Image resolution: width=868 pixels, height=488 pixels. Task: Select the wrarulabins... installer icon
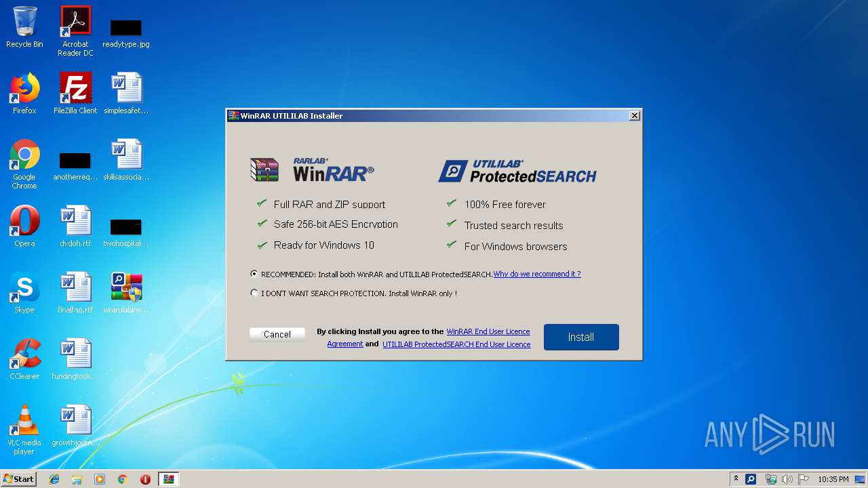(126, 293)
